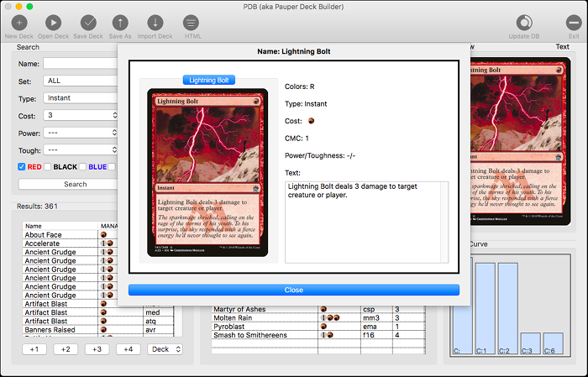Screen dimensions: 588x377
Task: Click the Exit toolbar icon
Action: coord(574,23)
